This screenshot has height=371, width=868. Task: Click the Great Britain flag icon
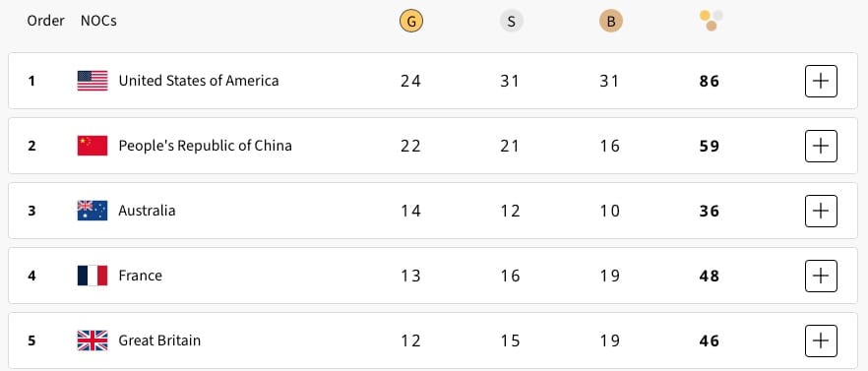pyautogui.click(x=93, y=340)
